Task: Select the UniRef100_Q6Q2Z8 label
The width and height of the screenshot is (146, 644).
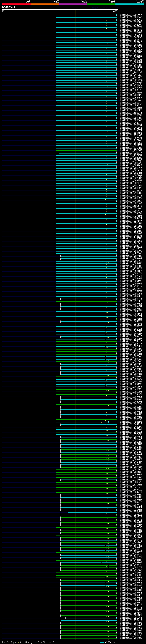Action: pyautogui.click(x=131, y=55)
